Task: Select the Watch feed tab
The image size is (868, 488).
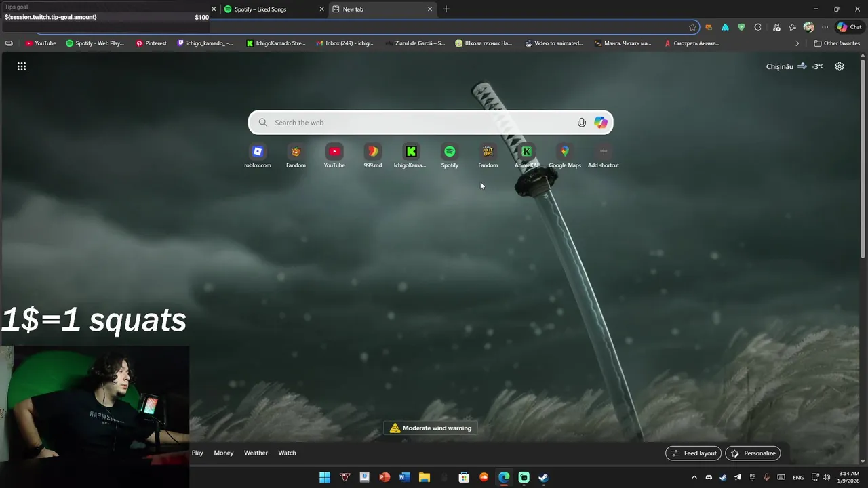Action: point(287,453)
